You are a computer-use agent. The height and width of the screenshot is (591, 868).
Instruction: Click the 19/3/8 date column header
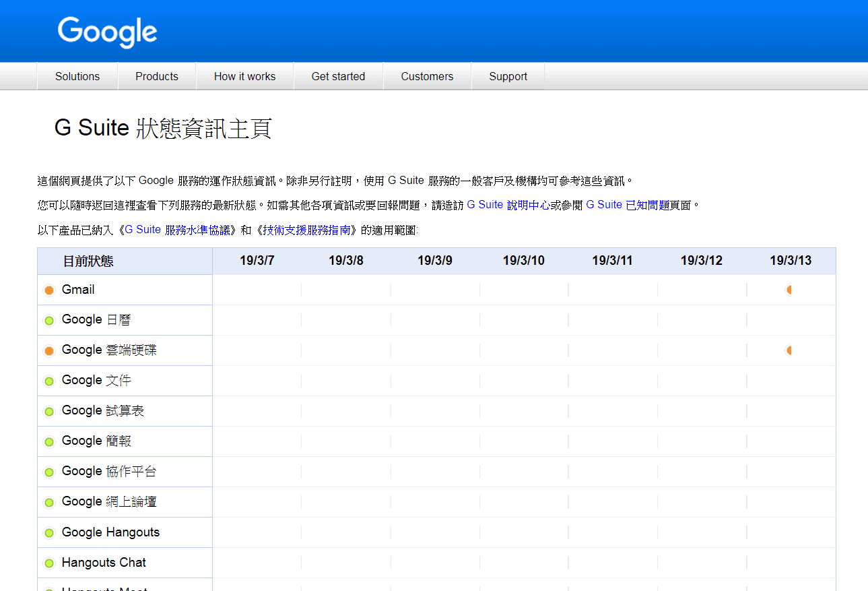tap(346, 261)
